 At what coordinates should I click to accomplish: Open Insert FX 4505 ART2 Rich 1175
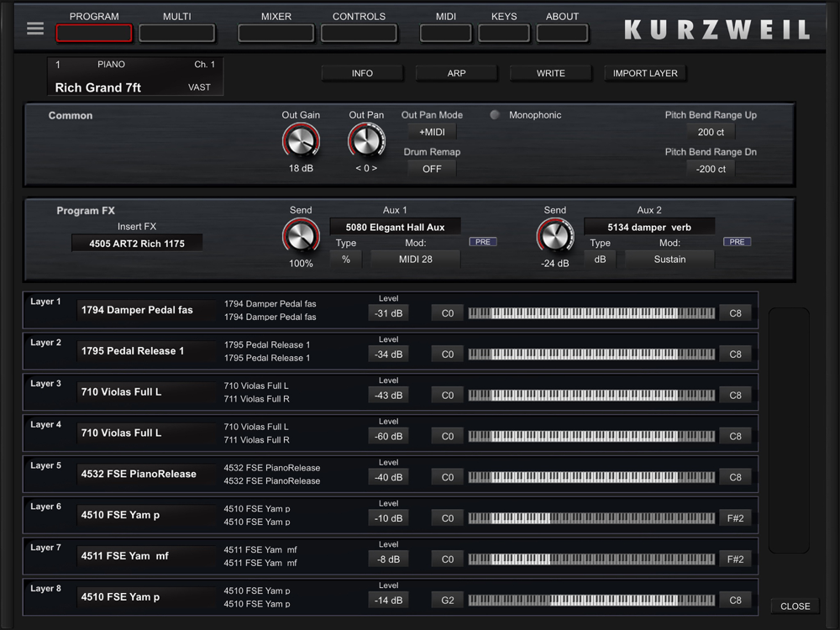coord(137,244)
